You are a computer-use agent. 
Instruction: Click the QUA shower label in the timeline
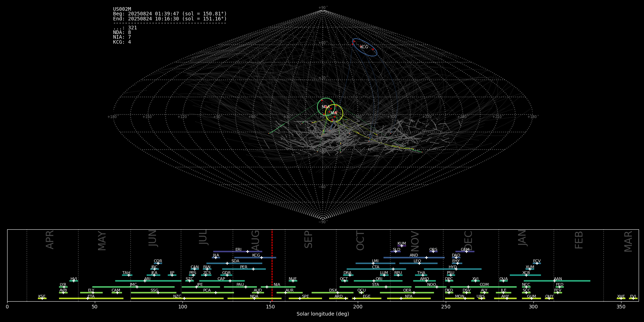[x=503, y=279]
